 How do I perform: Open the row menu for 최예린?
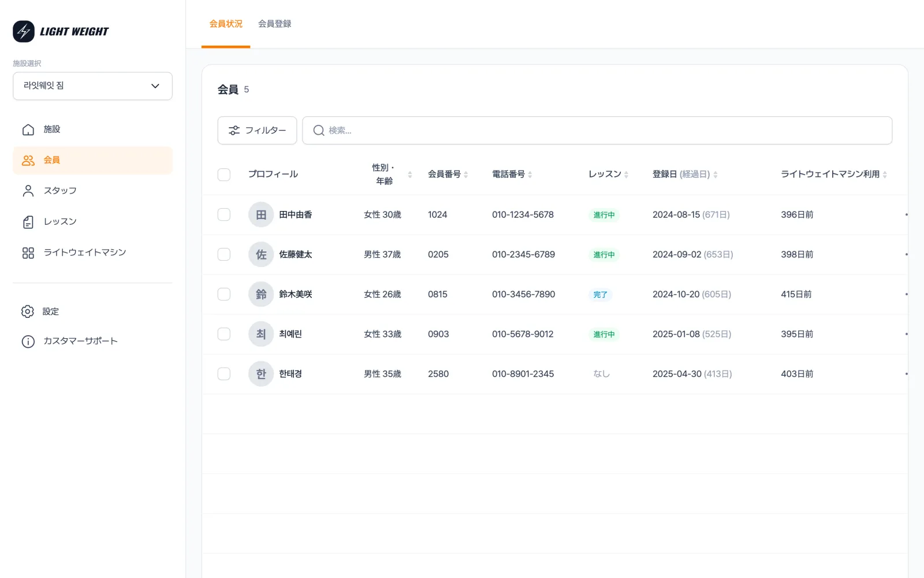tap(906, 335)
